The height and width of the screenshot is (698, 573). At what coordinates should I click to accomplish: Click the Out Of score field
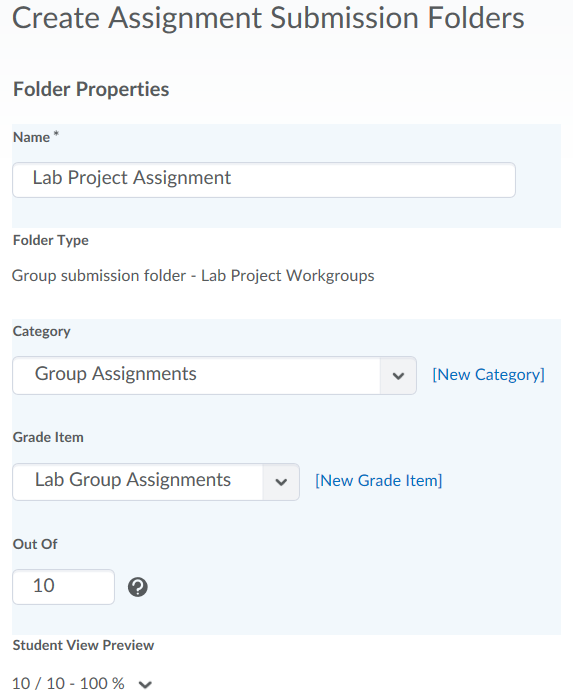click(x=64, y=587)
